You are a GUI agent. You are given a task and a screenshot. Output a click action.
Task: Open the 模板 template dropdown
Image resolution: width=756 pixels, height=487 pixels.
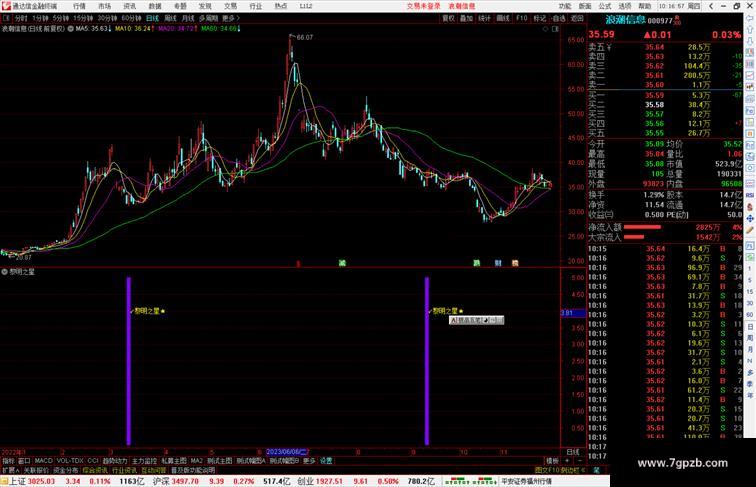[x=552, y=461]
